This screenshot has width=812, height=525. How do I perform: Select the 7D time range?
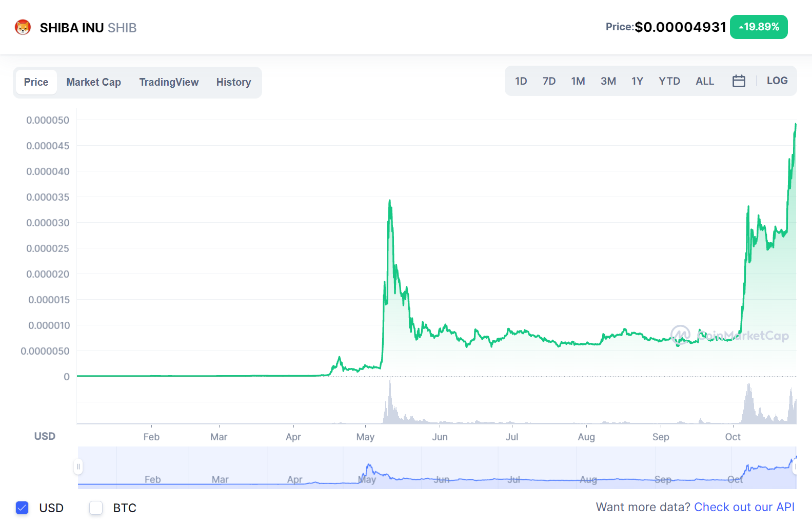pos(549,81)
